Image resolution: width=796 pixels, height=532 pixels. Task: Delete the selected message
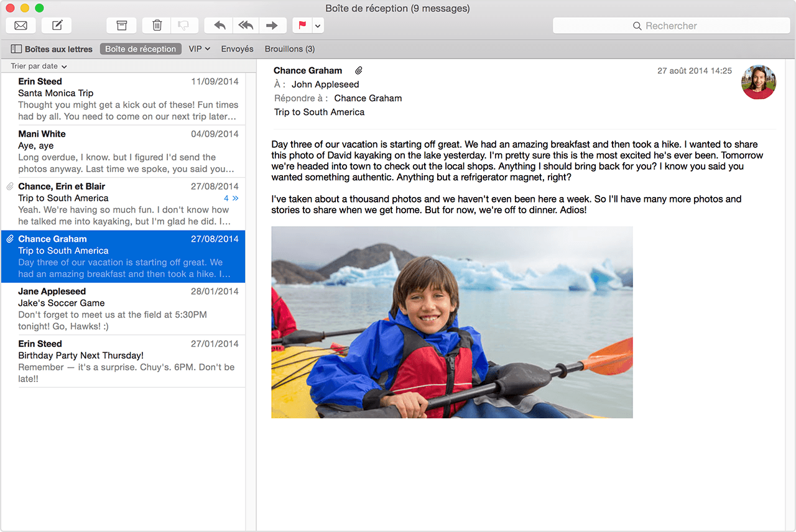coord(156,25)
